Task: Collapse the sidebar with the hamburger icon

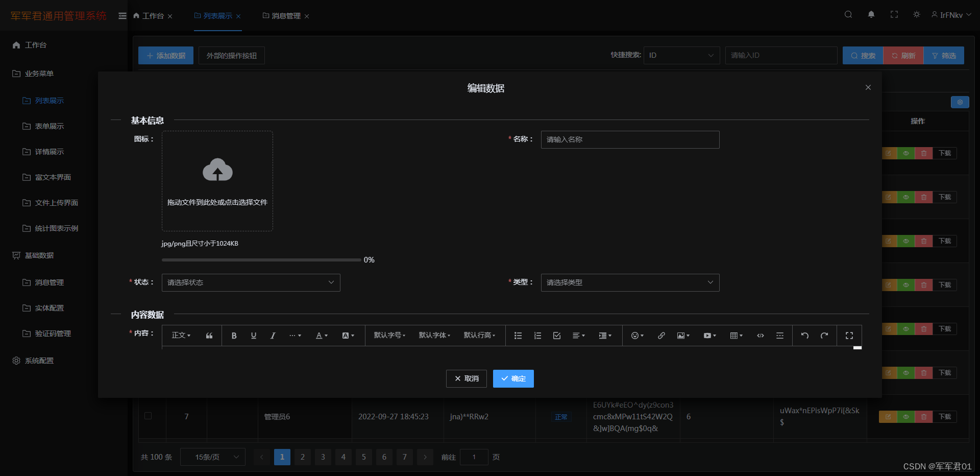Action: pyautogui.click(x=122, y=16)
